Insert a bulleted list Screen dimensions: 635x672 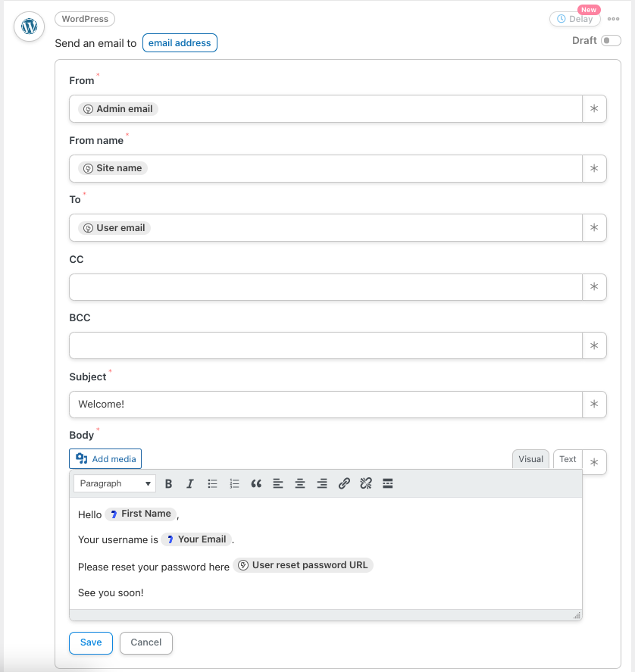[212, 484]
